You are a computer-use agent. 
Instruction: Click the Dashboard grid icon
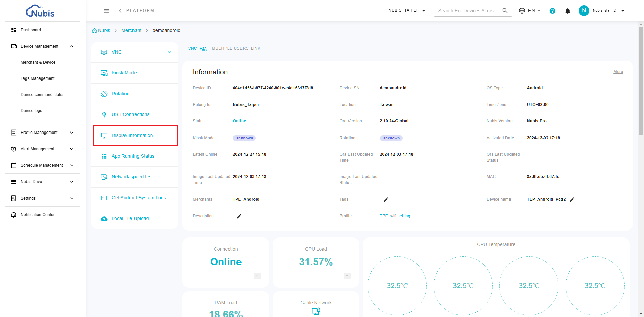click(14, 30)
